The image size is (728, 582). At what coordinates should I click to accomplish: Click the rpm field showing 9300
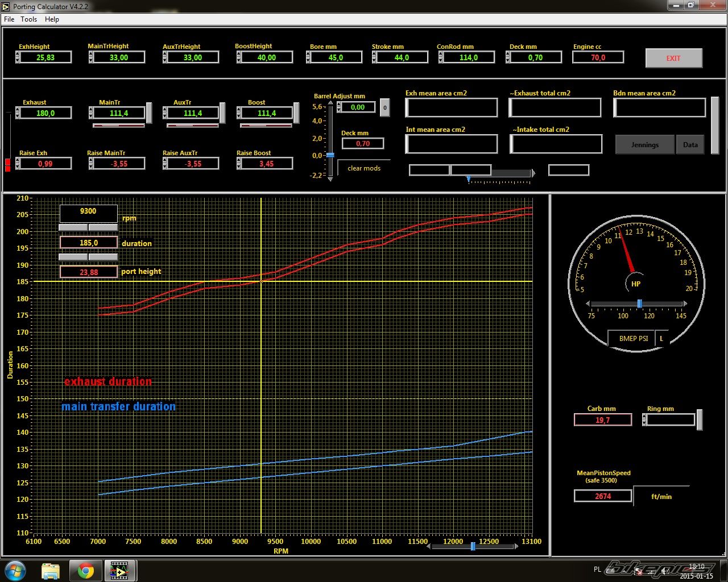(x=88, y=213)
